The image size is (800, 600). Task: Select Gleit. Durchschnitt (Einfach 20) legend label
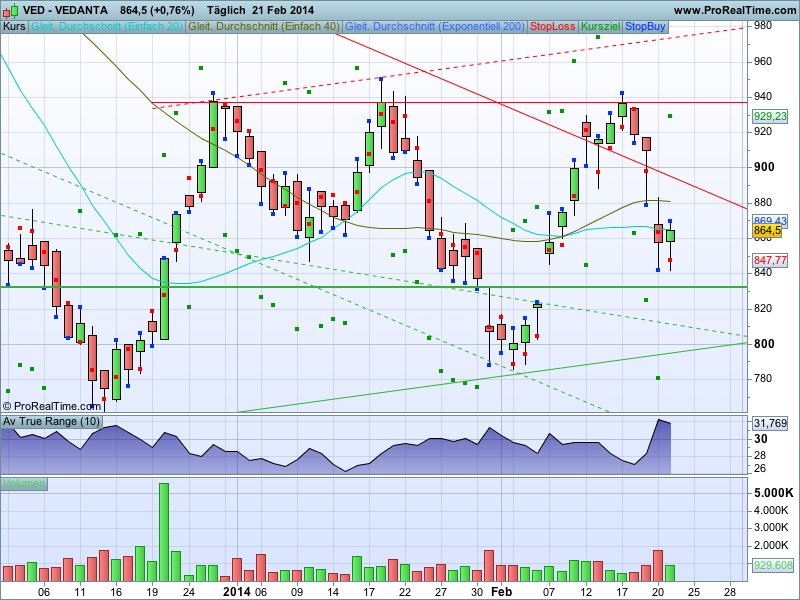point(107,27)
